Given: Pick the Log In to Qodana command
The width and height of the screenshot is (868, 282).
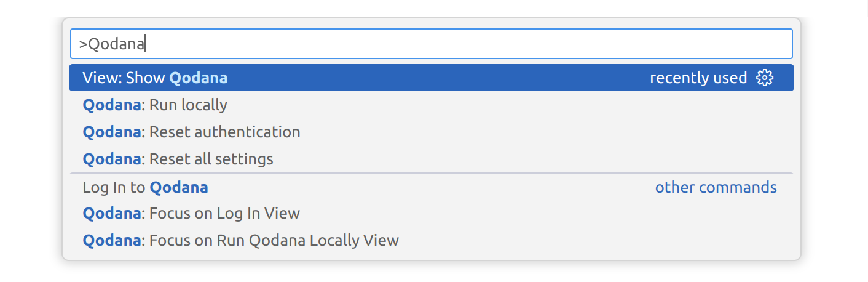Looking at the screenshot, I should pyautogui.click(x=145, y=187).
